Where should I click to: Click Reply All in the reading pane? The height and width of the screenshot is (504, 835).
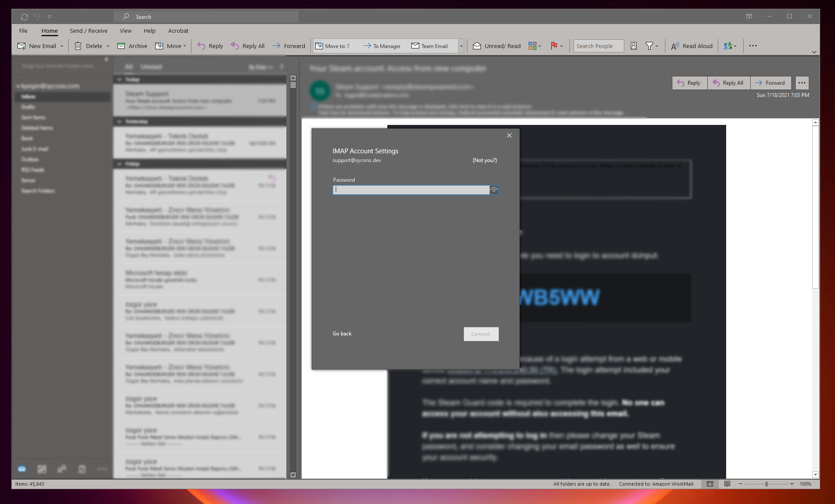click(x=729, y=83)
